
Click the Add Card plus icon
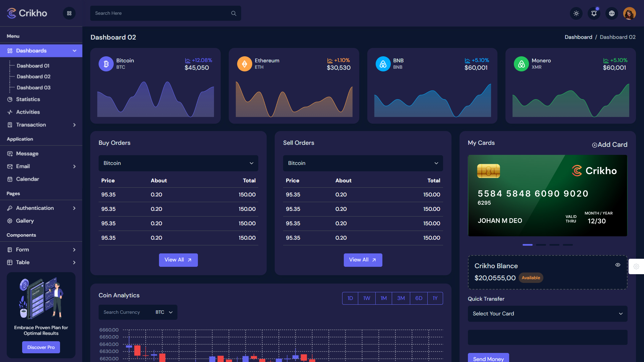pyautogui.click(x=594, y=145)
